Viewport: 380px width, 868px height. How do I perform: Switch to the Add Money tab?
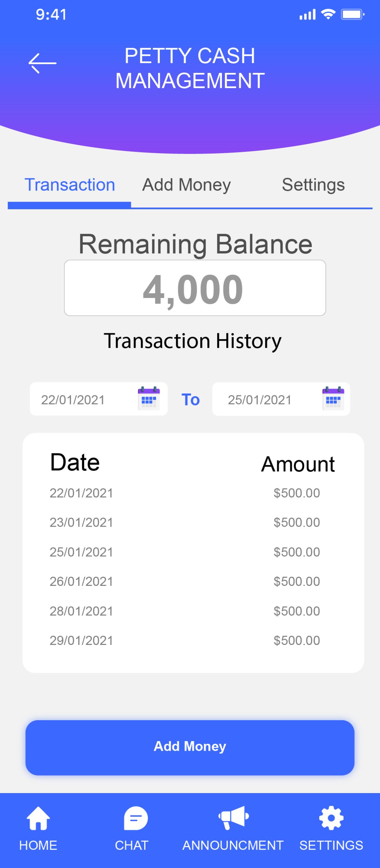[186, 185]
